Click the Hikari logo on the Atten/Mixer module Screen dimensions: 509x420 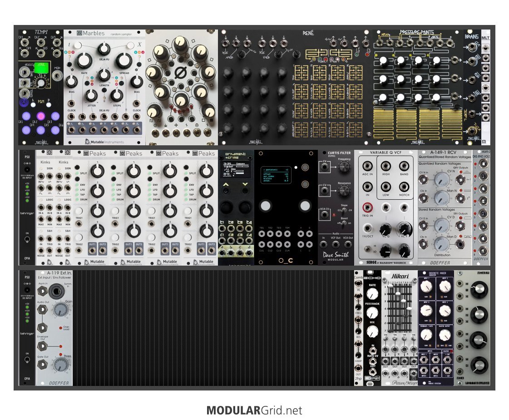pos(399,276)
